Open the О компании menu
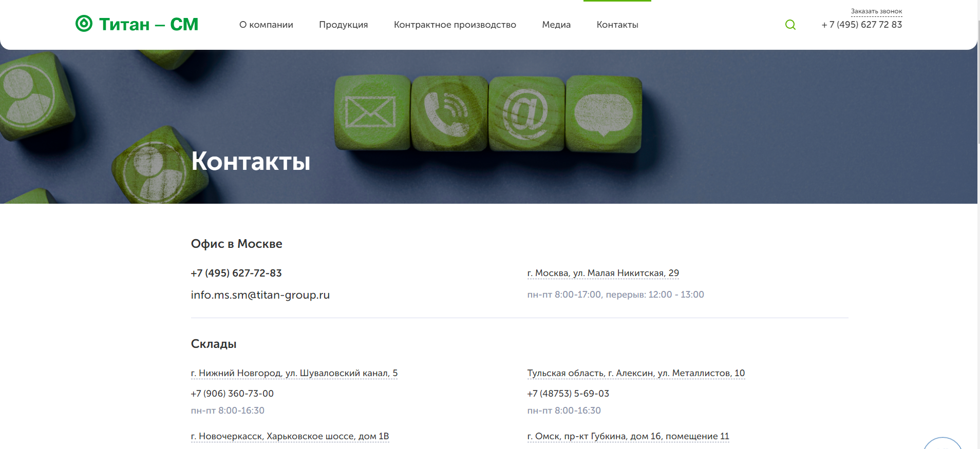The image size is (980, 449). coord(266,25)
